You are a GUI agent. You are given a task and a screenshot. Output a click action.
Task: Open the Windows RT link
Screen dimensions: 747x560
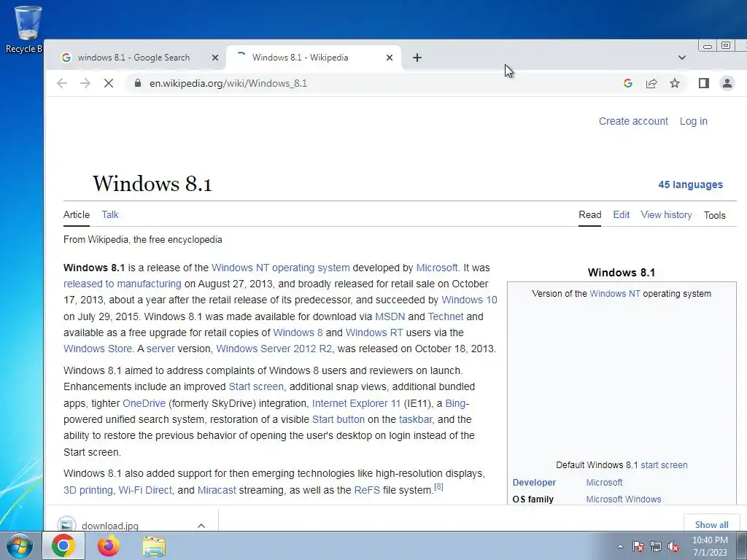(374, 332)
